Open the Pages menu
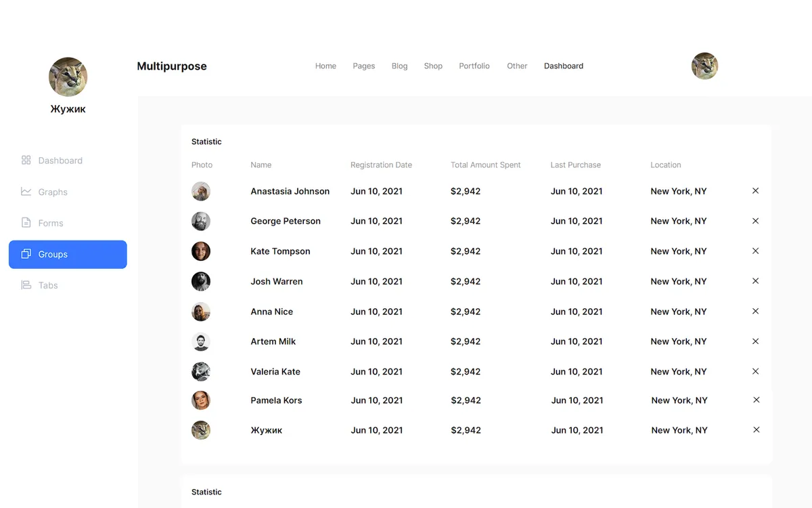This screenshot has width=812, height=508. (x=364, y=66)
